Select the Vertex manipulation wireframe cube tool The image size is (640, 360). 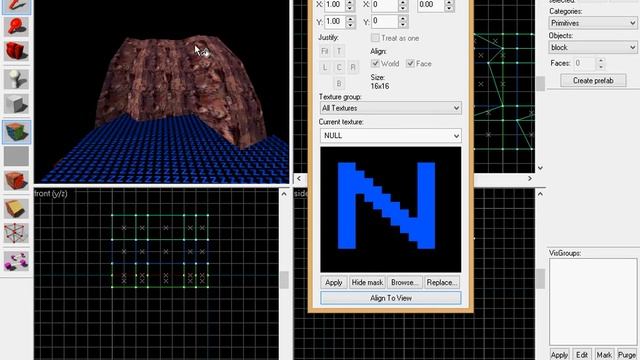pos(16,233)
